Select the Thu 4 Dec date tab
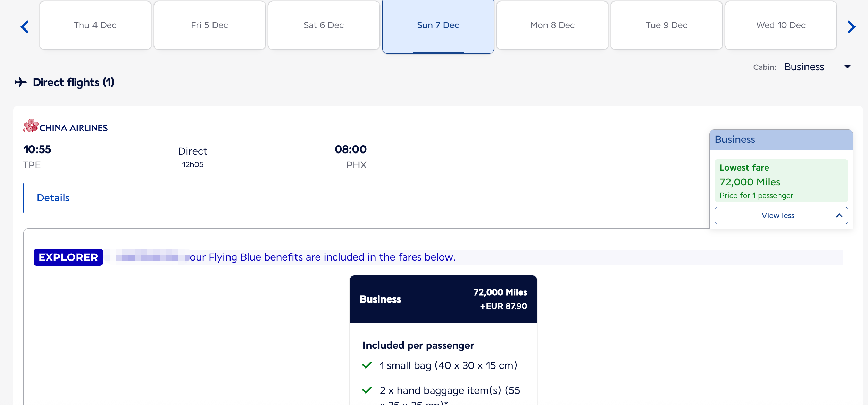The width and height of the screenshot is (868, 405). (x=95, y=25)
